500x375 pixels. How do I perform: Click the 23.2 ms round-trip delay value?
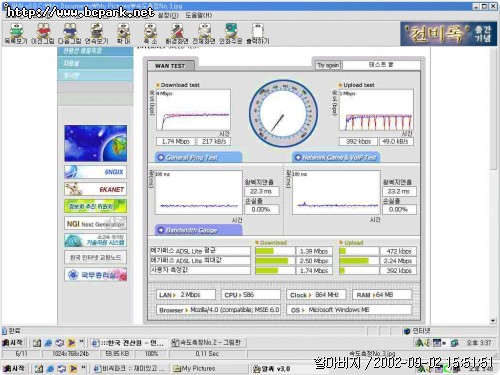click(399, 191)
